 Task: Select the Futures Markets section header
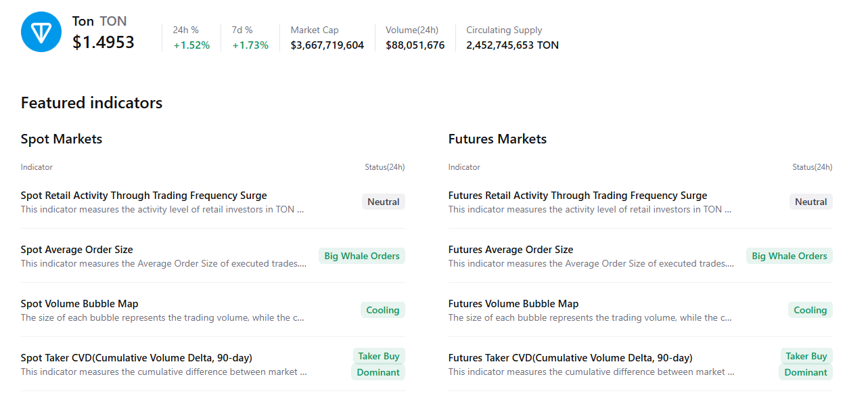coord(497,139)
